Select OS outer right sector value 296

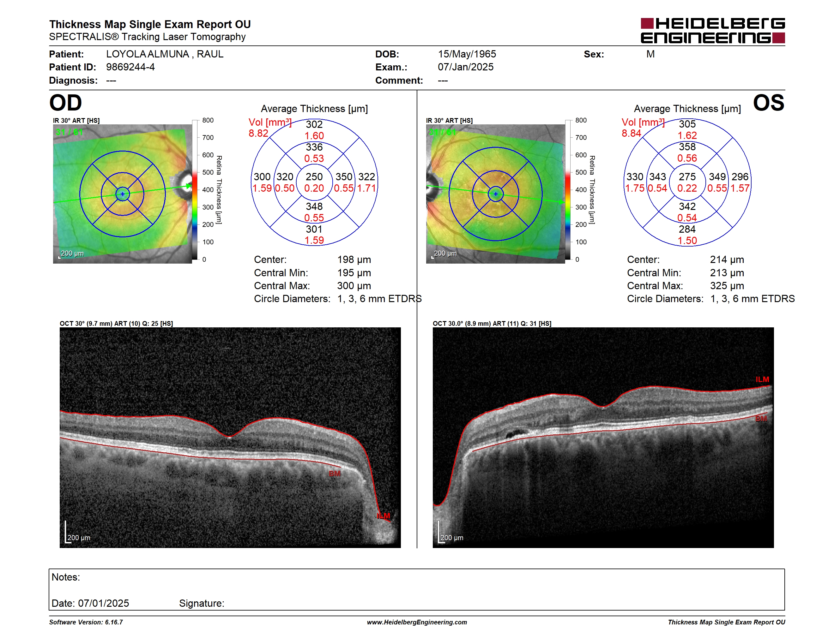(x=740, y=177)
